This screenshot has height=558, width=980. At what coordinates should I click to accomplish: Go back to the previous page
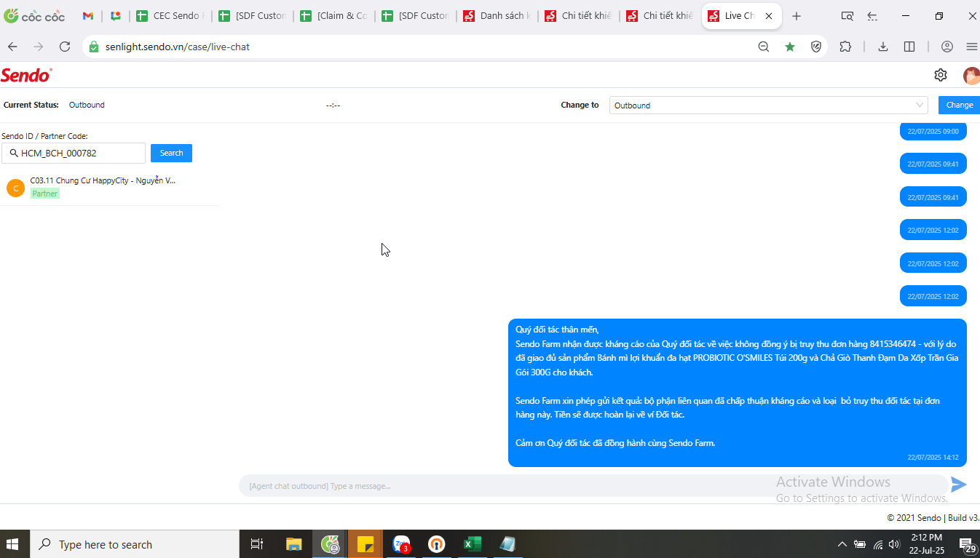(x=12, y=47)
